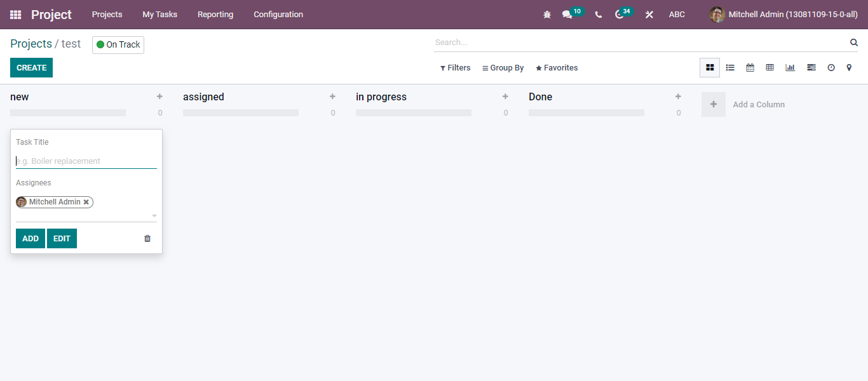Click the Done column header

point(540,97)
